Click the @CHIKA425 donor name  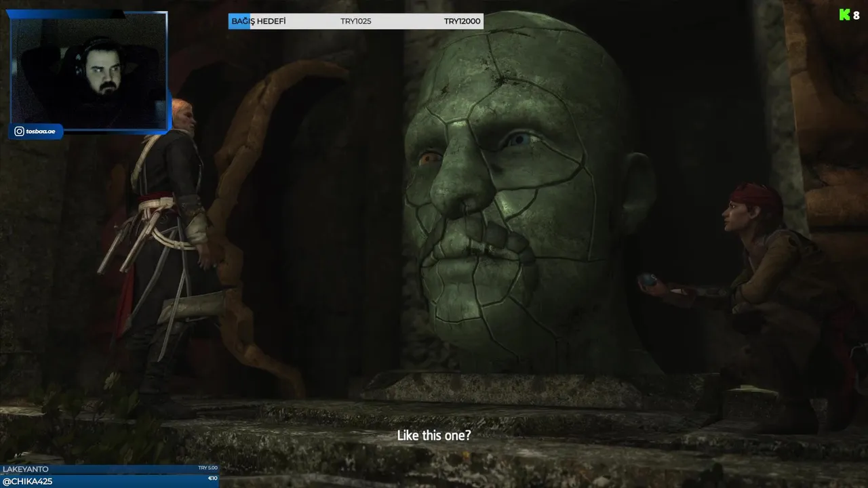click(x=28, y=481)
